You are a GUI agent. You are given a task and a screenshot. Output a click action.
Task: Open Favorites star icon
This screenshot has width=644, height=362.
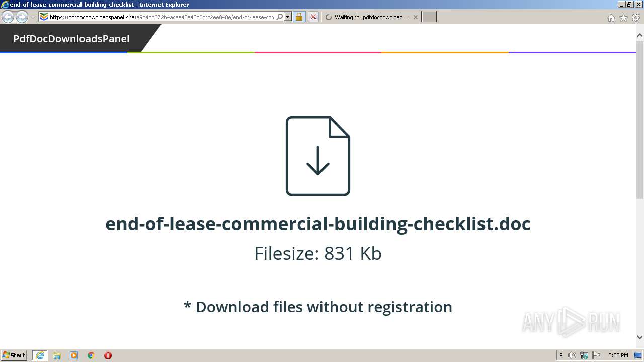(x=623, y=18)
